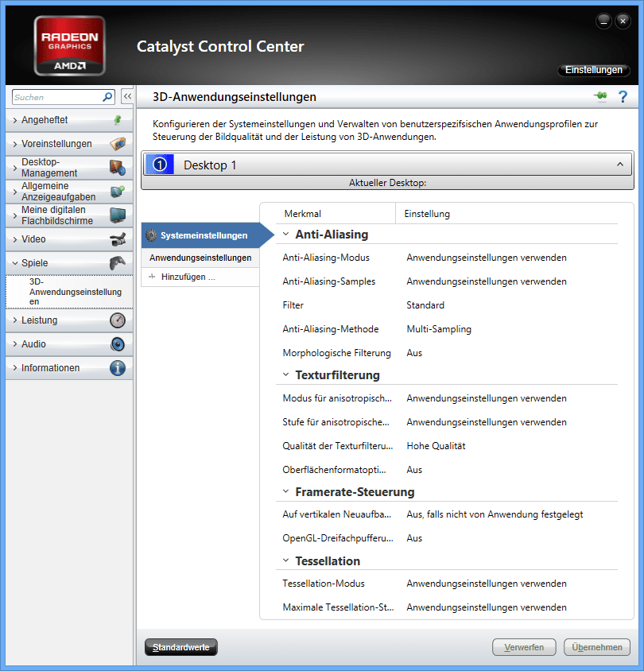Screen dimensions: 644x671
Task: Open Meine digitalen Flachbildschirme section
Action: (x=69, y=215)
